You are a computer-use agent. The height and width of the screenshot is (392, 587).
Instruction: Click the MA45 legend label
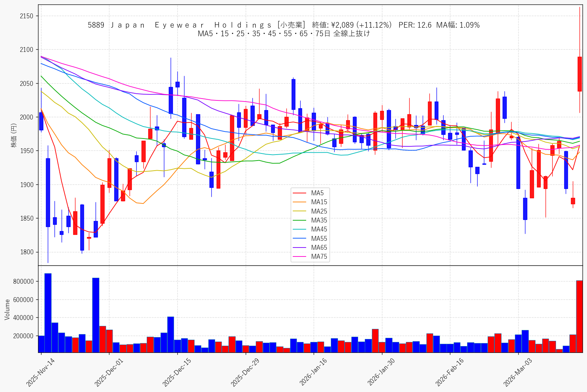pos(319,229)
